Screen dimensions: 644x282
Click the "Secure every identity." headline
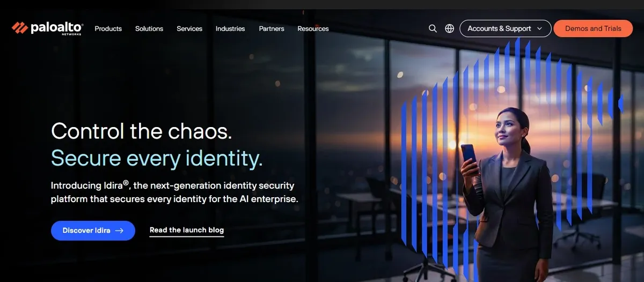[157, 158]
